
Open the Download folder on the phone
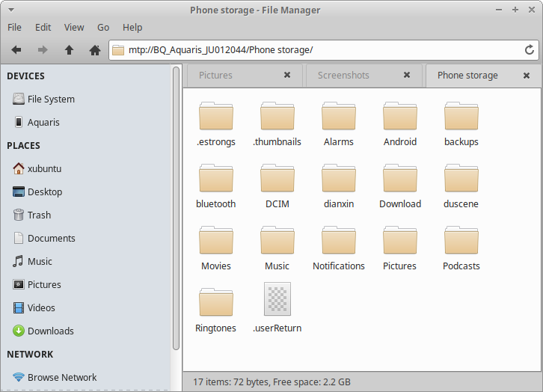click(x=399, y=186)
